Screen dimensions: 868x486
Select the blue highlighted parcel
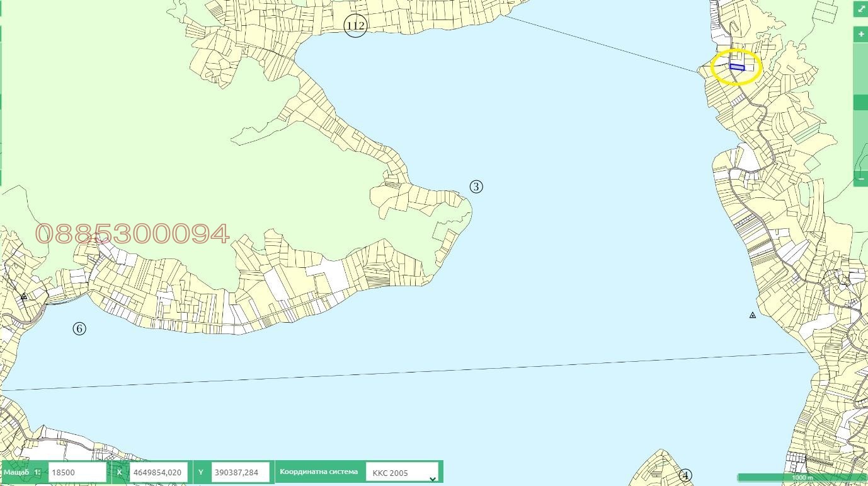(737, 67)
